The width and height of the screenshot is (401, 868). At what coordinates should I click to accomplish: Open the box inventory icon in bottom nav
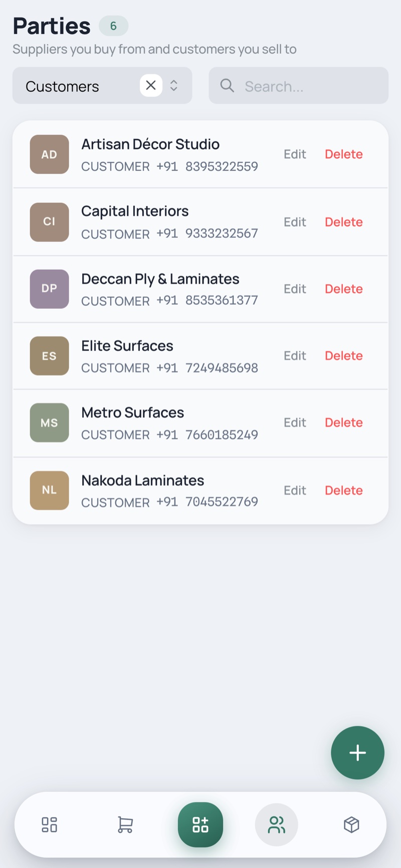(351, 824)
